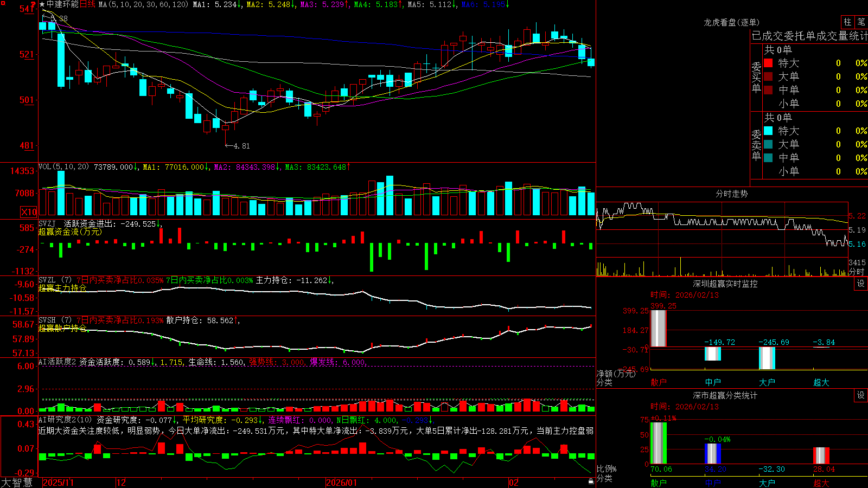868x488 pixels.
Task: Click the 超大 category label in 实时监控
Action: (x=821, y=382)
